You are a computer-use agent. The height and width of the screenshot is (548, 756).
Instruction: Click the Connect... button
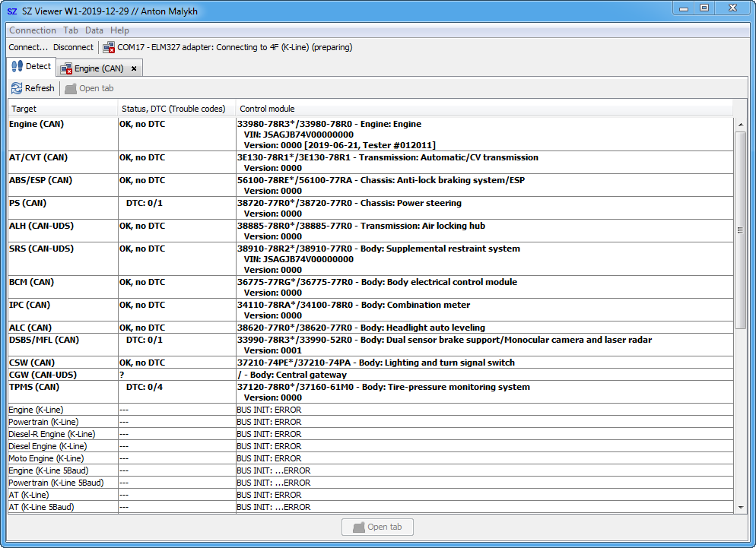tap(28, 47)
